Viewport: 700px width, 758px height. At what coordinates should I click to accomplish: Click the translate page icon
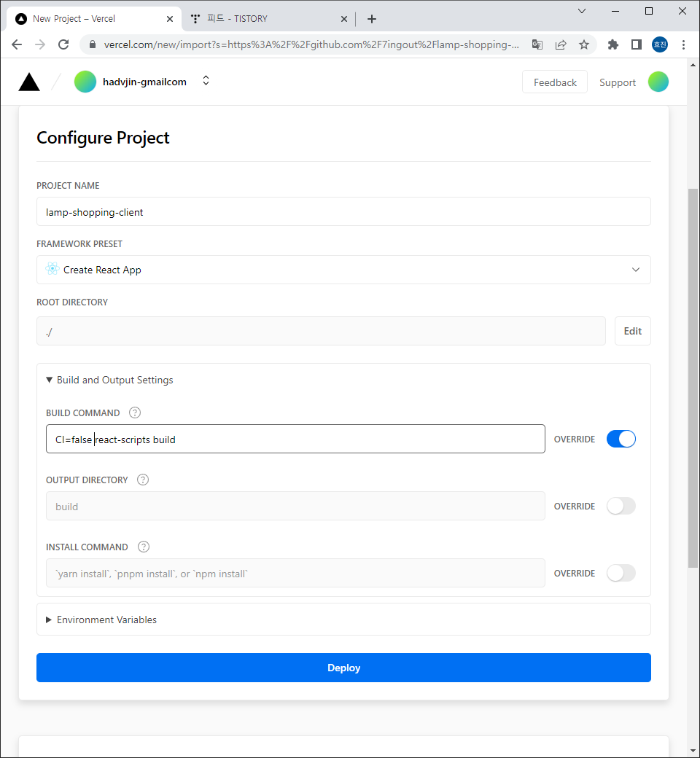pyautogui.click(x=537, y=44)
